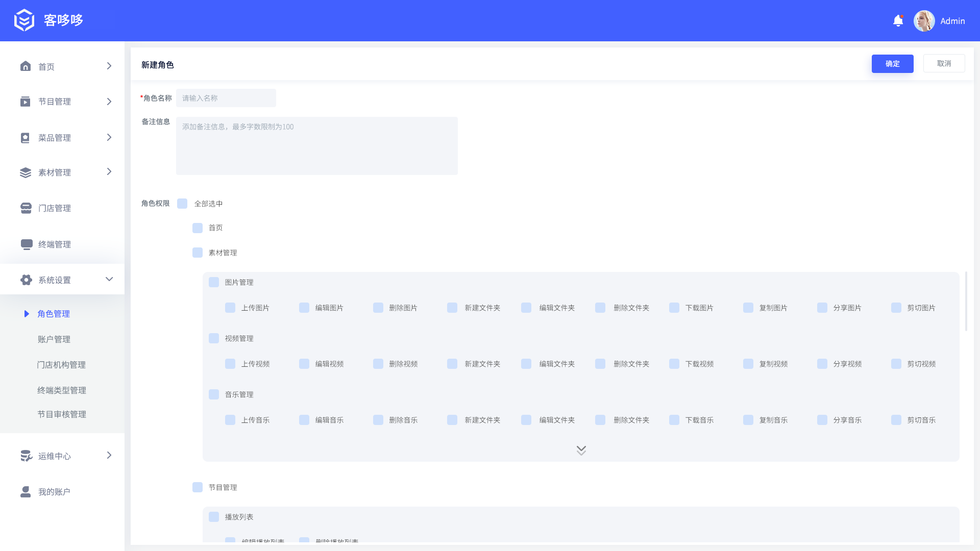Click the 角色名称 name input field
This screenshot has height=551, width=980.
226,98
